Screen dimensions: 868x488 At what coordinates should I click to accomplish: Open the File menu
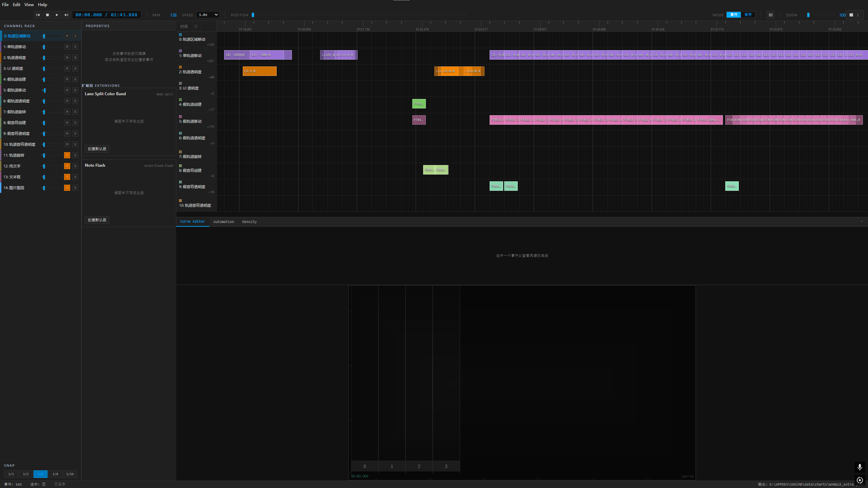5,5
